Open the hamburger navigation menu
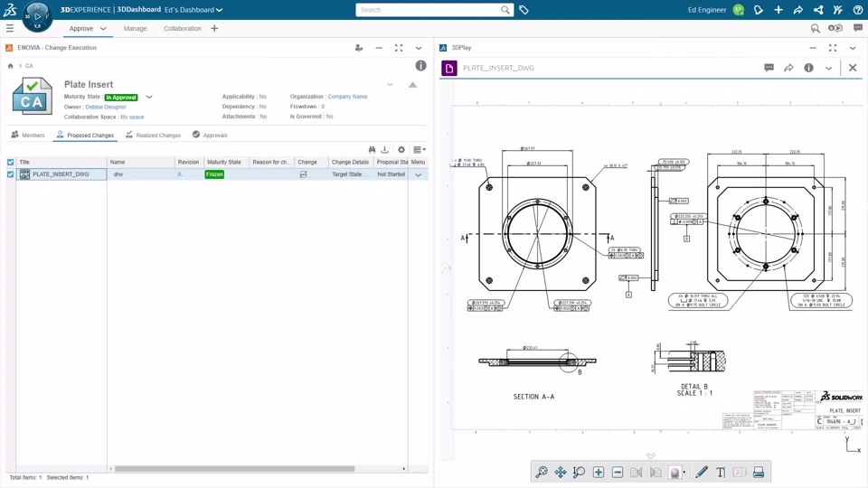The image size is (868, 488). click(9, 28)
